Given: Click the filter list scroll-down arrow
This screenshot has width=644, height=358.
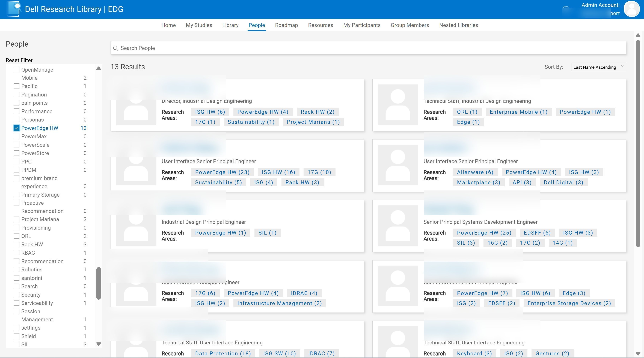Looking at the screenshot, I should tap(99, 344).
